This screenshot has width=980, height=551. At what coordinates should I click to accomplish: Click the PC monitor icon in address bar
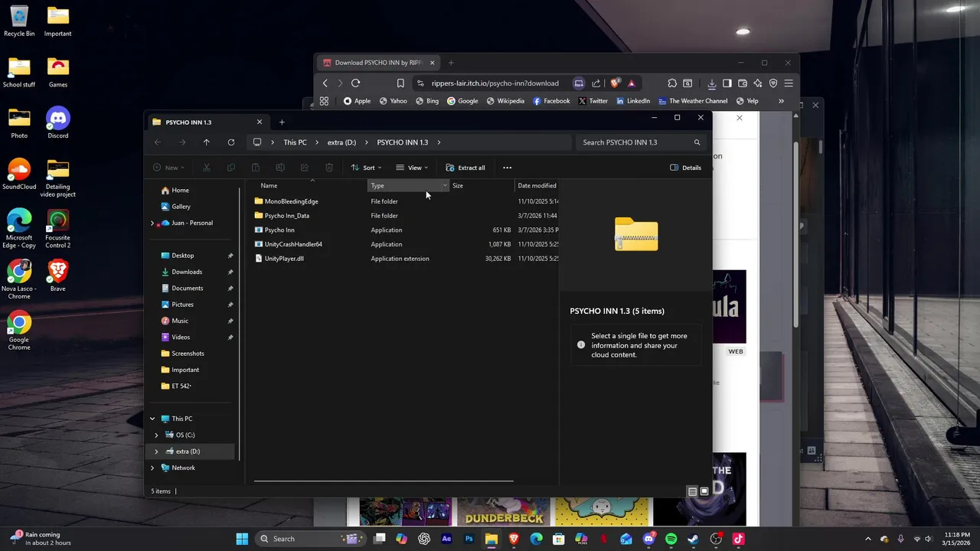tap(257, 142)
